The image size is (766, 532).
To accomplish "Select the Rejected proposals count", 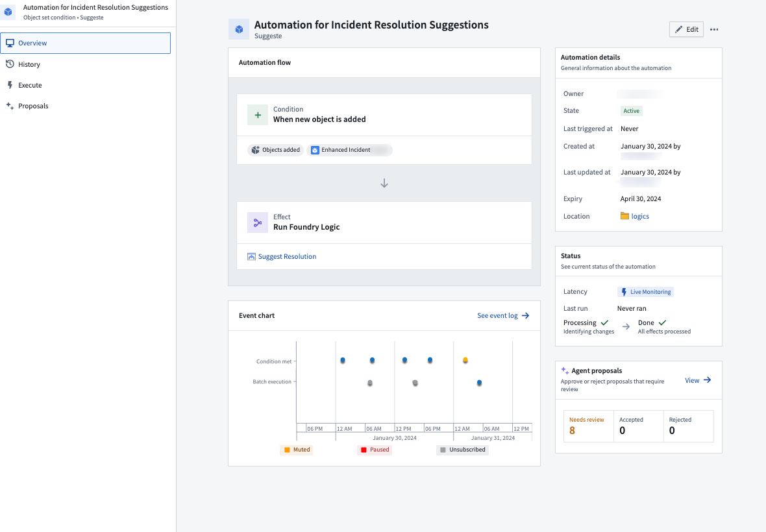I will coord(688,426).
